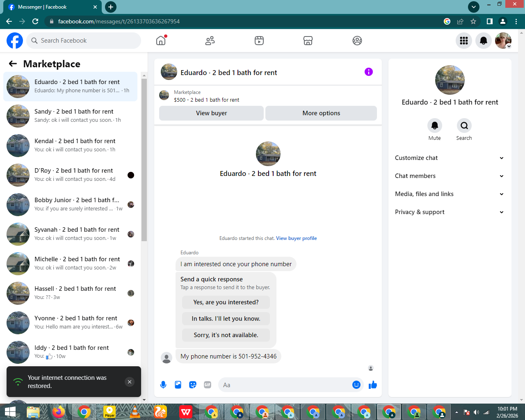This screenshot has height=420, width=525.
Task: Focus the Search Facebook field
Action: [x=84, y=41]
